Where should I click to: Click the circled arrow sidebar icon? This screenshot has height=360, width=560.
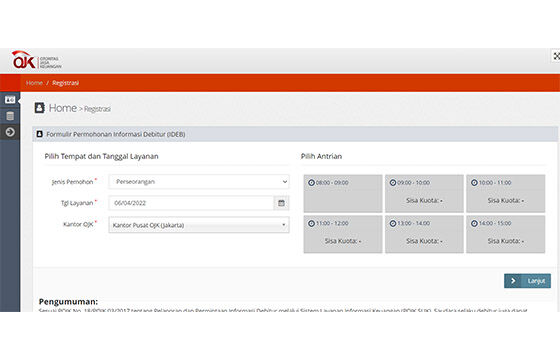[10, 132]
